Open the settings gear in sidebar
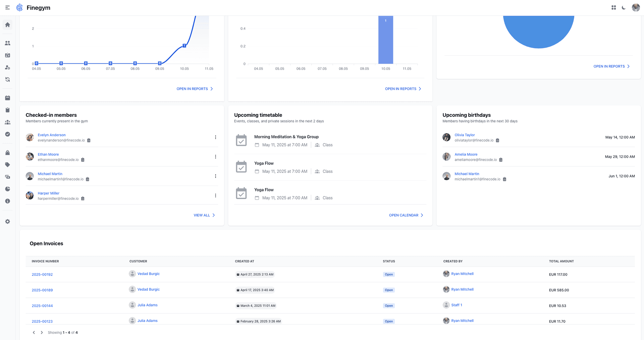Image resolution: width=644 pixels, height=340 pixels. (x=7, y=222)
